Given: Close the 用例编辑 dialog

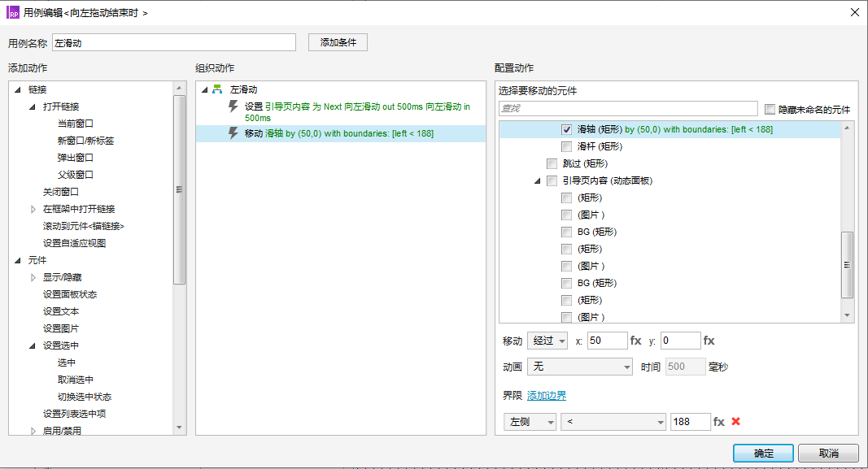Looking at the screenshot, I should click(x=855, y=12).
